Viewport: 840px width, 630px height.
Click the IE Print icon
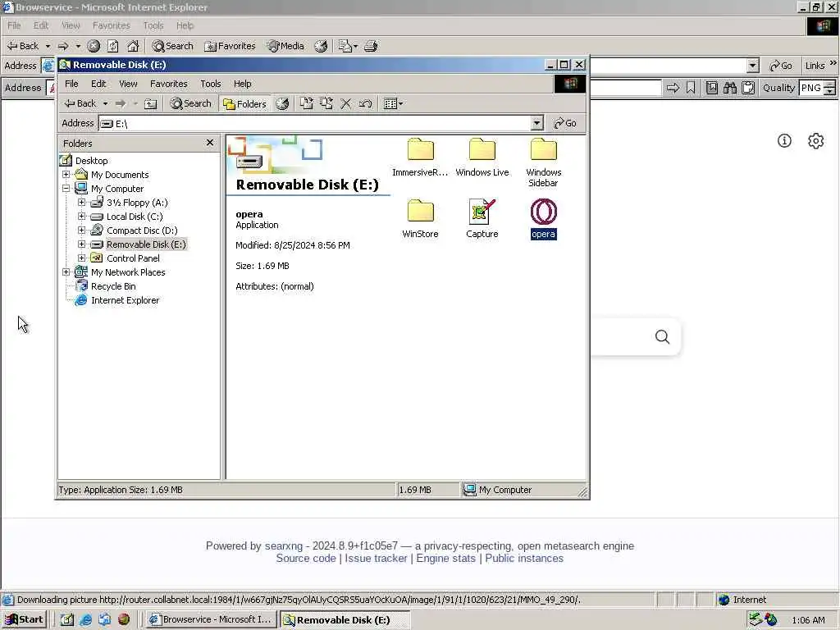pos(371,46)
